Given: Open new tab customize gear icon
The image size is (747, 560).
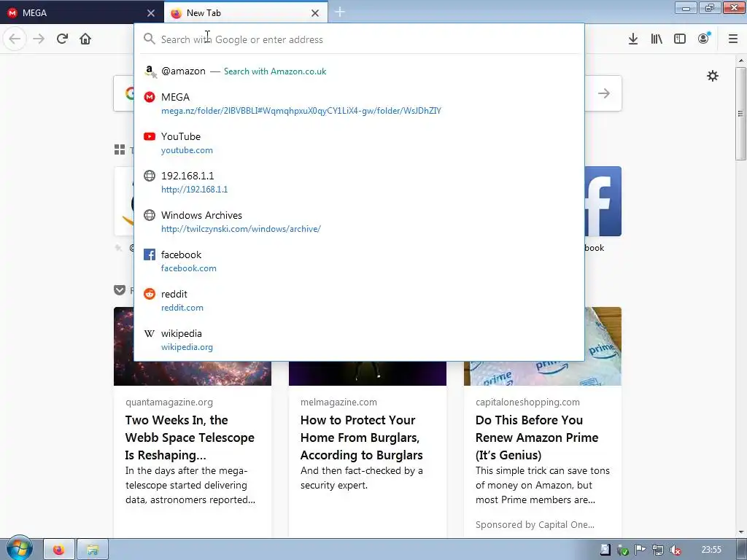Looking at the screenshot, I should pos(713,76).
